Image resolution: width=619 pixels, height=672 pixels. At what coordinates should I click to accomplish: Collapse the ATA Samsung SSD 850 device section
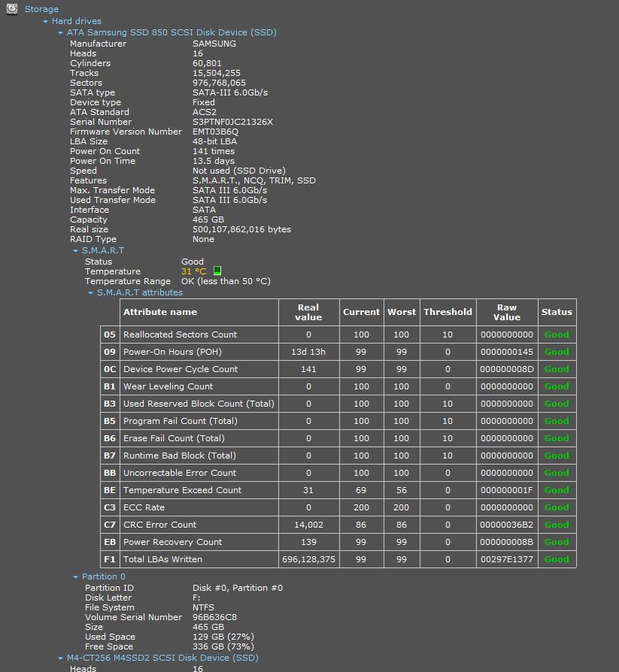(x=60, y=32)
